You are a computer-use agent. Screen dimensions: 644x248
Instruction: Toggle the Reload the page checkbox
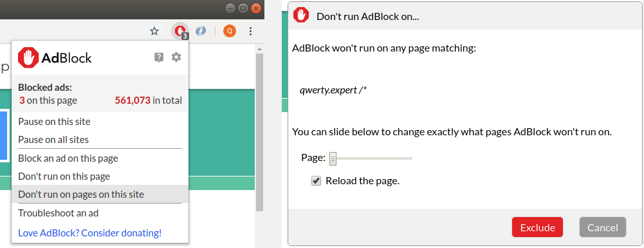coord(316,181)
